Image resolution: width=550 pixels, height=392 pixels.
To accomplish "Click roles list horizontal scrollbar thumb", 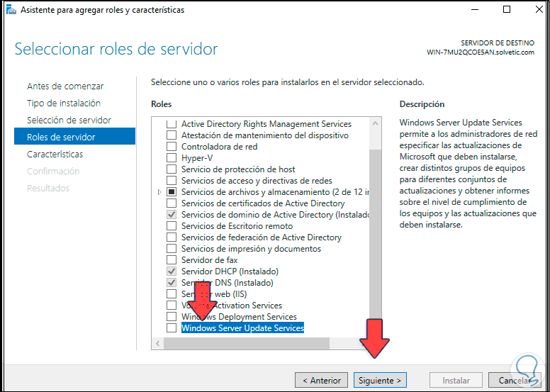I will coord(246,344).
